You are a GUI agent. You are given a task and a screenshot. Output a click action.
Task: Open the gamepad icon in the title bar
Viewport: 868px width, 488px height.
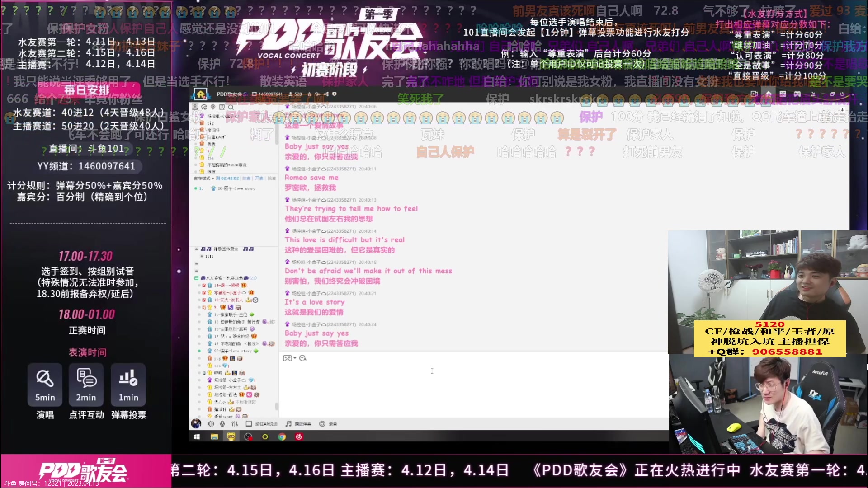pyautogui.click(x=797, y=94)
